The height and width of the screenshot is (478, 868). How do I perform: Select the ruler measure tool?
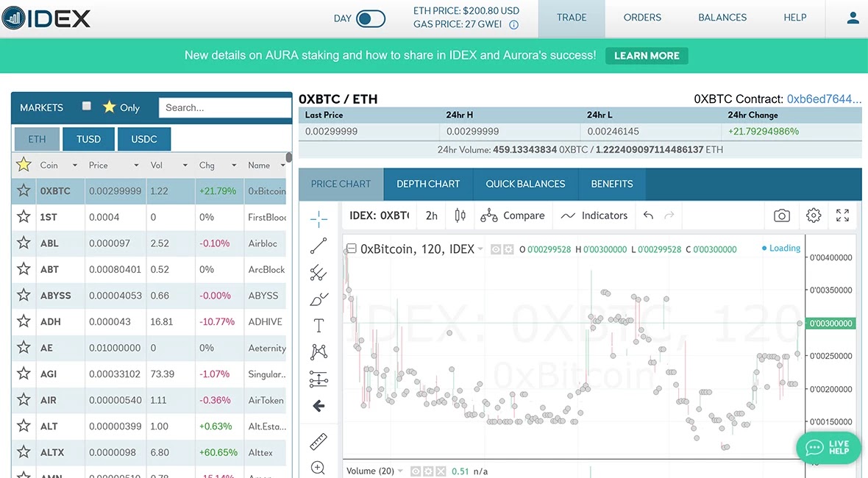pos(319,441)
